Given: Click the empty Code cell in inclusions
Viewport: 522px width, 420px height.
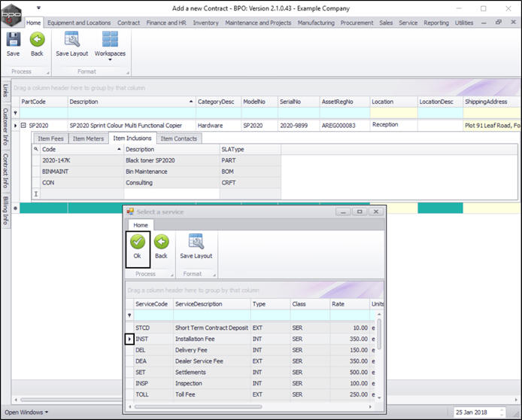Looking at the screenshot, I should 81,193.
